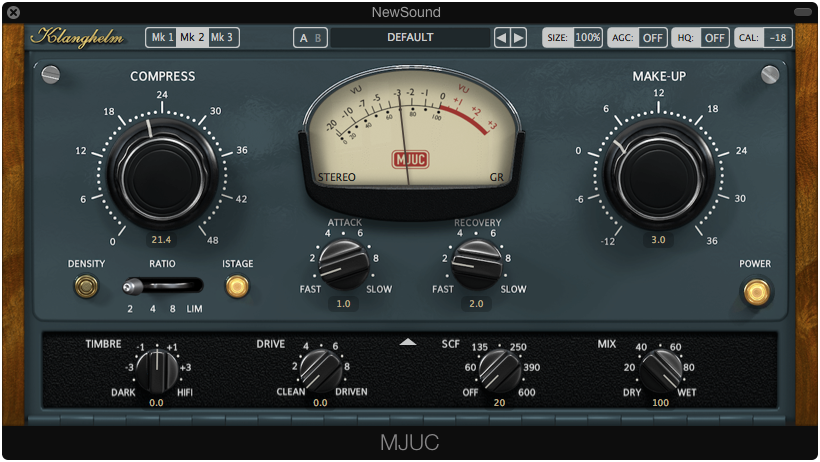Click the DRIVE knob

point(321,371)
